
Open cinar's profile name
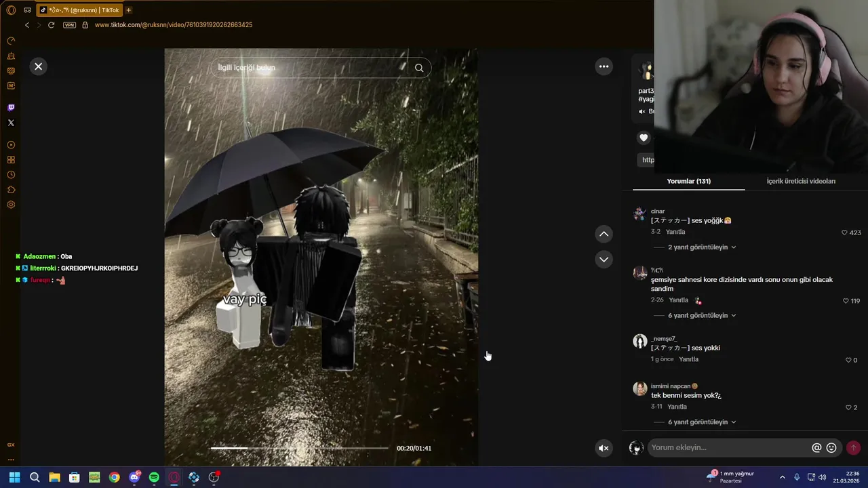point(658,211)
